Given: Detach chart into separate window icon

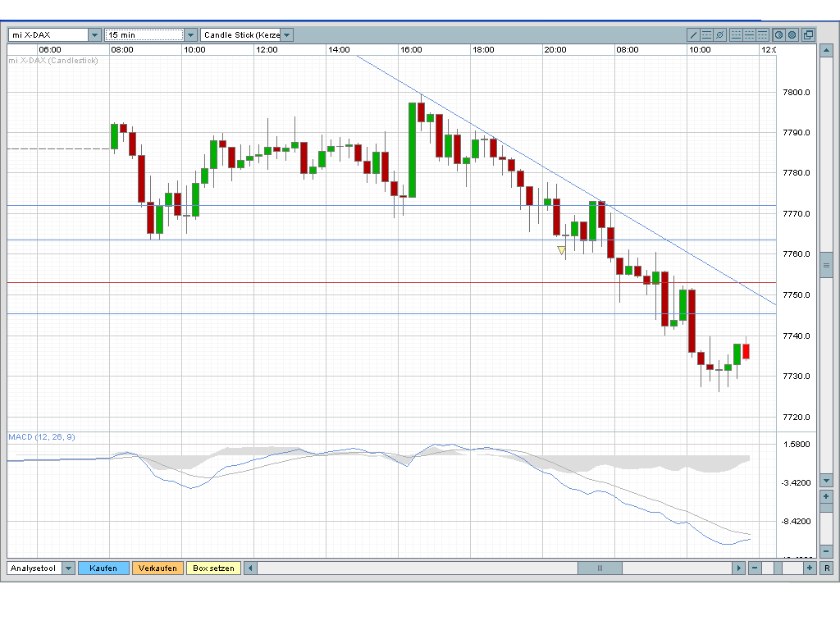Looking at the screenshot, I should point(808,34).
